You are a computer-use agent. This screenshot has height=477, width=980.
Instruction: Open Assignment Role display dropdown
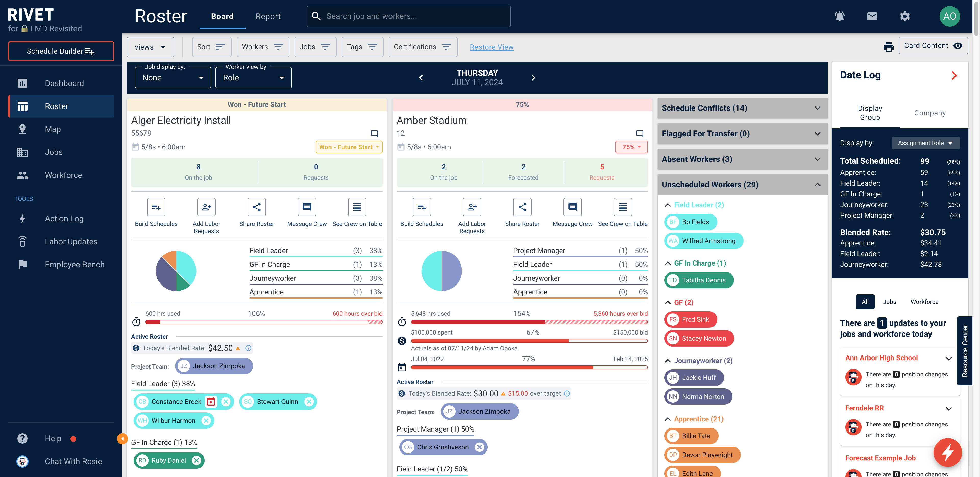click(x=926, y=143)
